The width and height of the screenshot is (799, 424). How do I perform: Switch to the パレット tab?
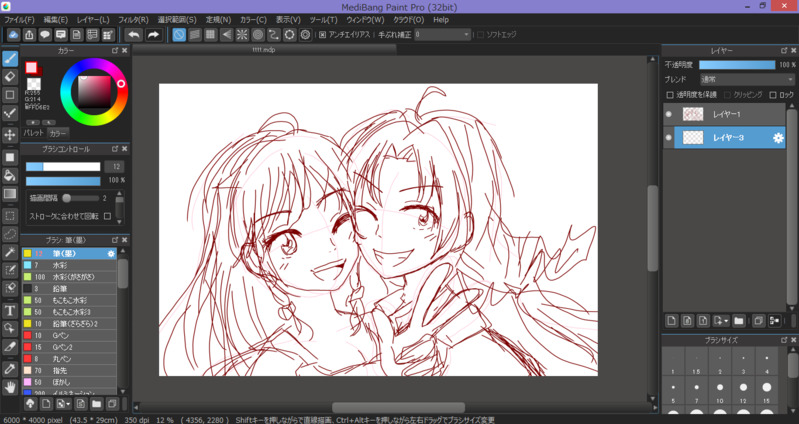click(33, 133)
